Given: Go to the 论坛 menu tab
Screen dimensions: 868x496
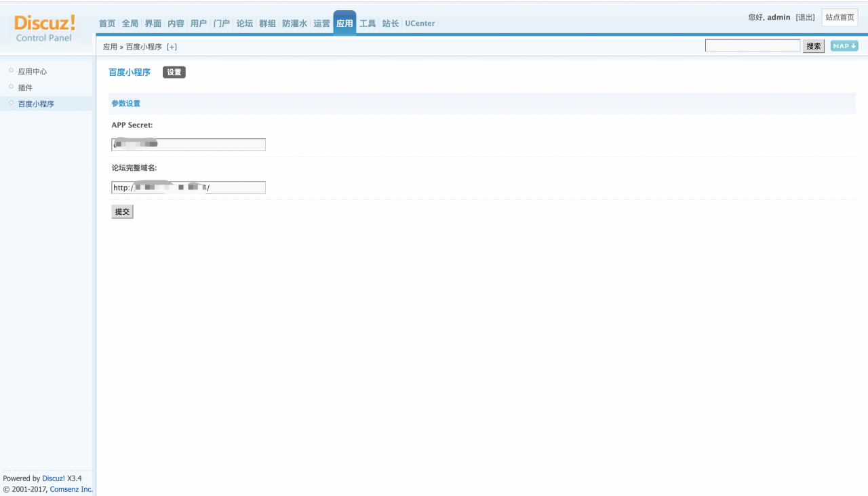Looking at the screenshot, I should [x=244, y=24].
